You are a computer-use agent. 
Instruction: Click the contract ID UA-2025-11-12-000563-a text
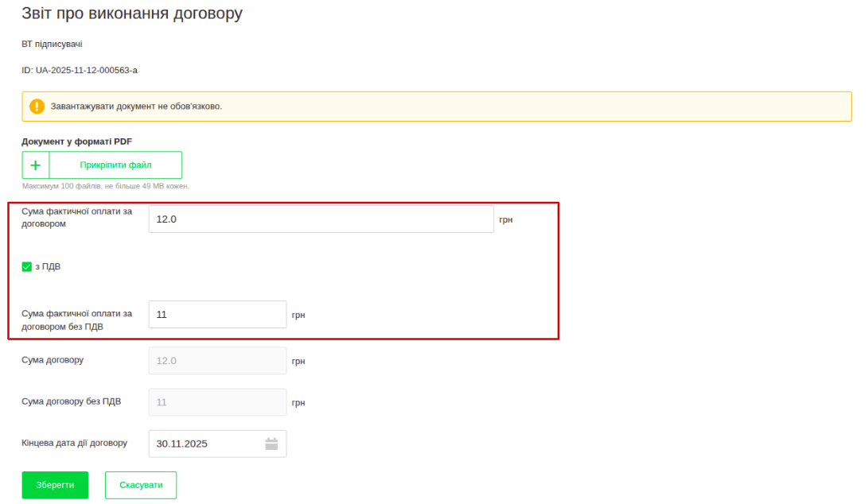click(x=80, y=70)
